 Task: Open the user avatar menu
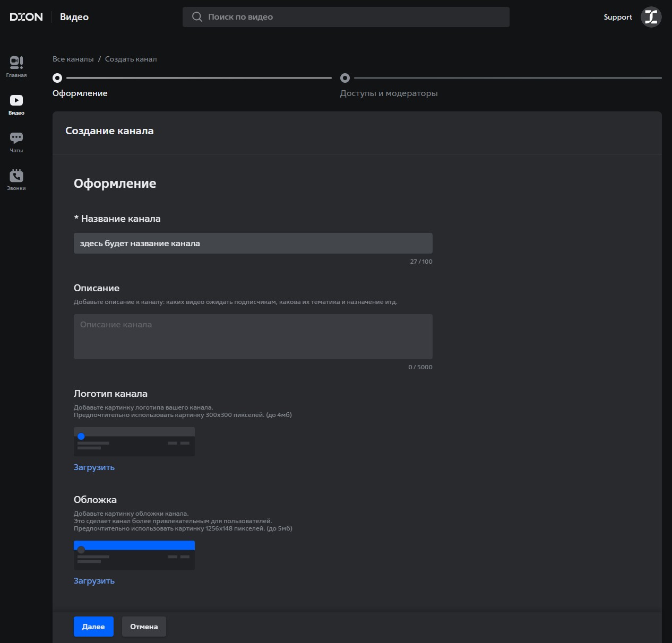tap(651, 17)
